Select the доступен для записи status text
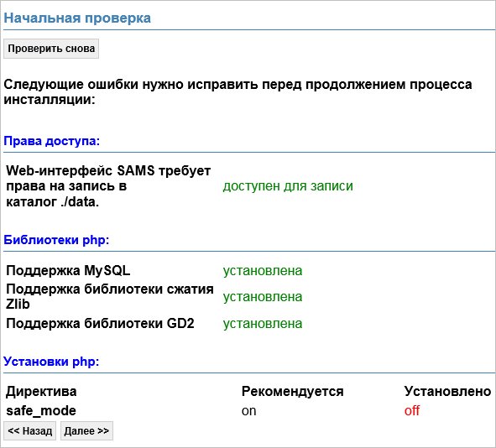This screenshot has height=448, width=496. [288, 186]
